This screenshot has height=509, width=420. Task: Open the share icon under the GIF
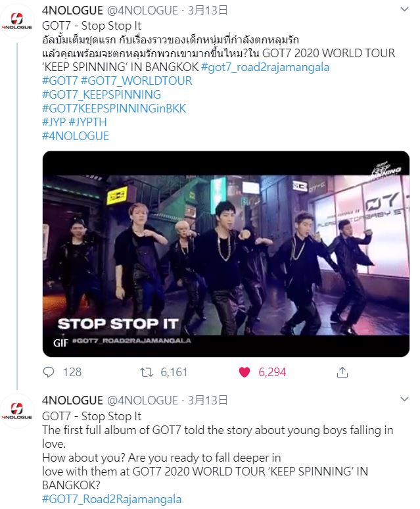coord(342,372)
